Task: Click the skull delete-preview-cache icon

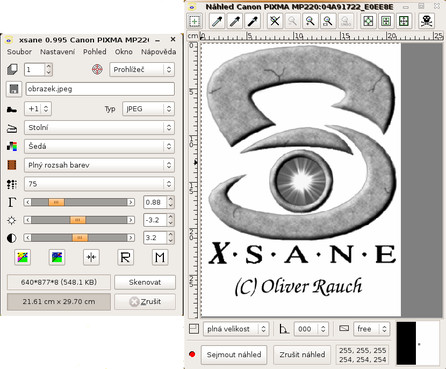Action: coord(427,21)
